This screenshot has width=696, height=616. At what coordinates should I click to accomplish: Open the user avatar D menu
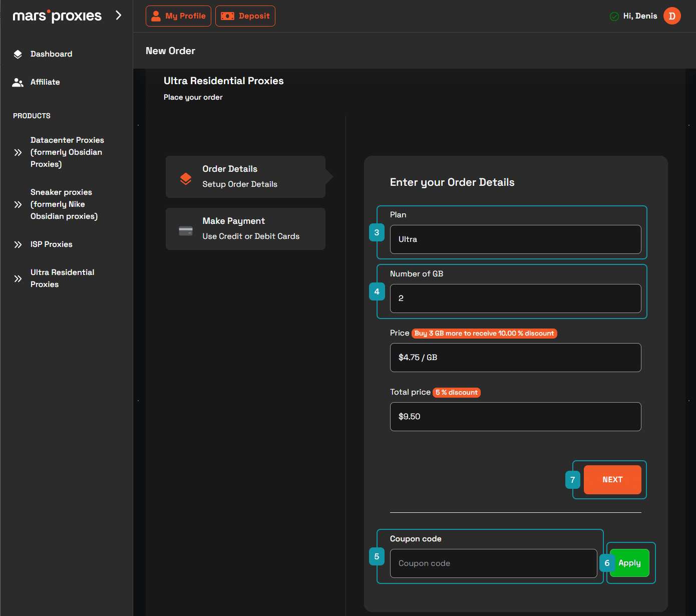[672, 16]
